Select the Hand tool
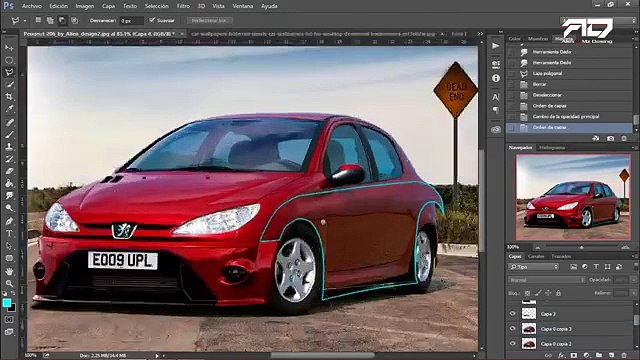The image size is (640, 360). (9, 271)
